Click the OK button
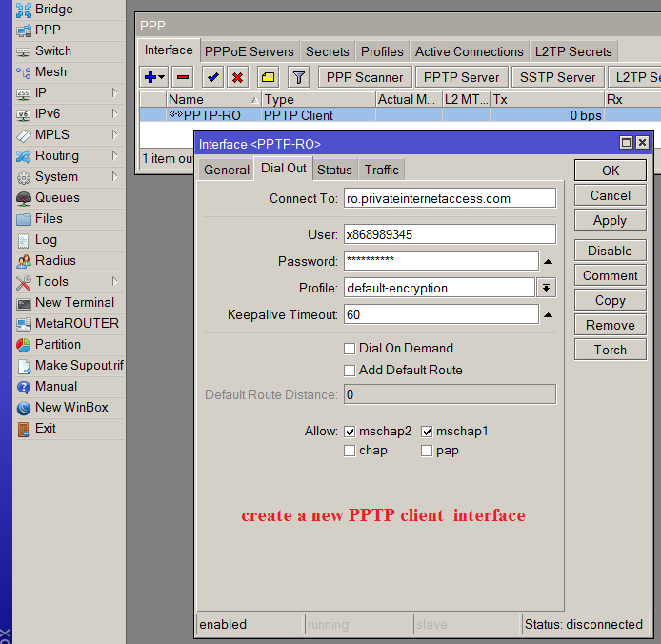The height and width of the screenshot is (644, 661). pos(611,171)
